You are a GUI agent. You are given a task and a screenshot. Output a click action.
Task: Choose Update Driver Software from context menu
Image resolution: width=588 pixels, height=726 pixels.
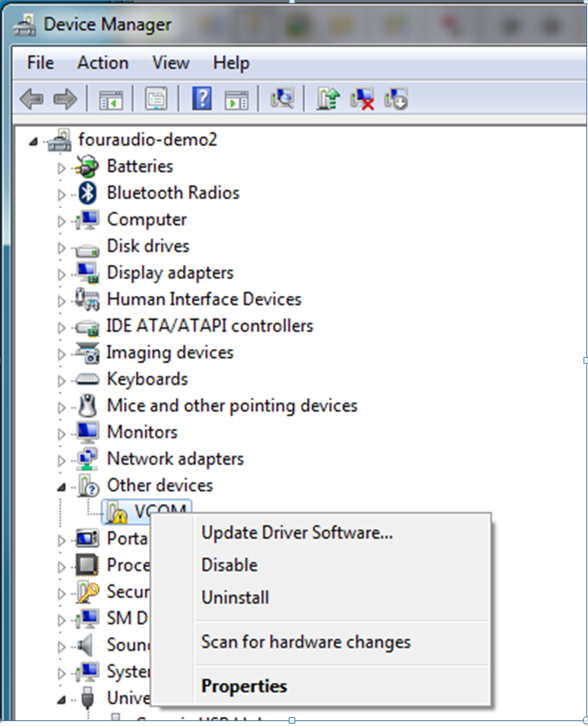pyautogui.click(x=296, y=532)
